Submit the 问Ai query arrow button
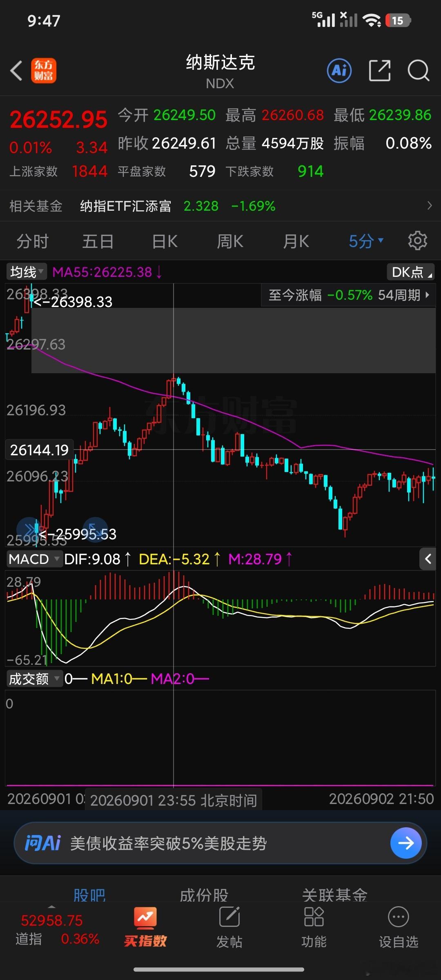This screenshot has height=980, width=441. (406, 843)
